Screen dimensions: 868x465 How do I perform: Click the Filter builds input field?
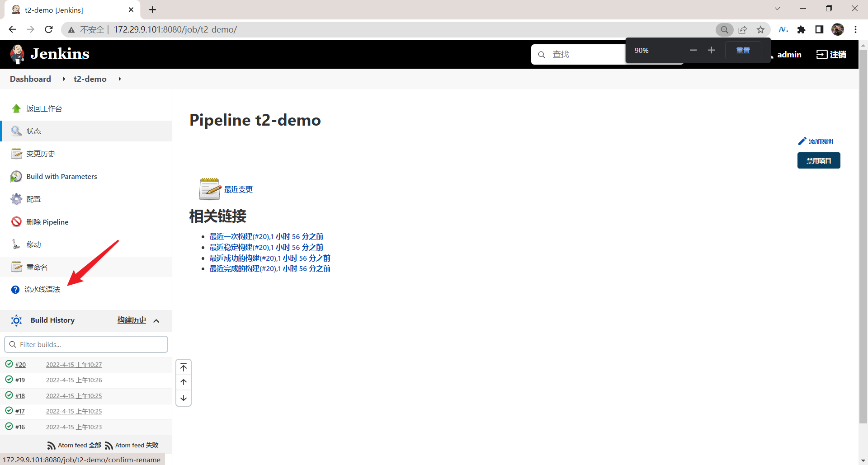[86, 344]
